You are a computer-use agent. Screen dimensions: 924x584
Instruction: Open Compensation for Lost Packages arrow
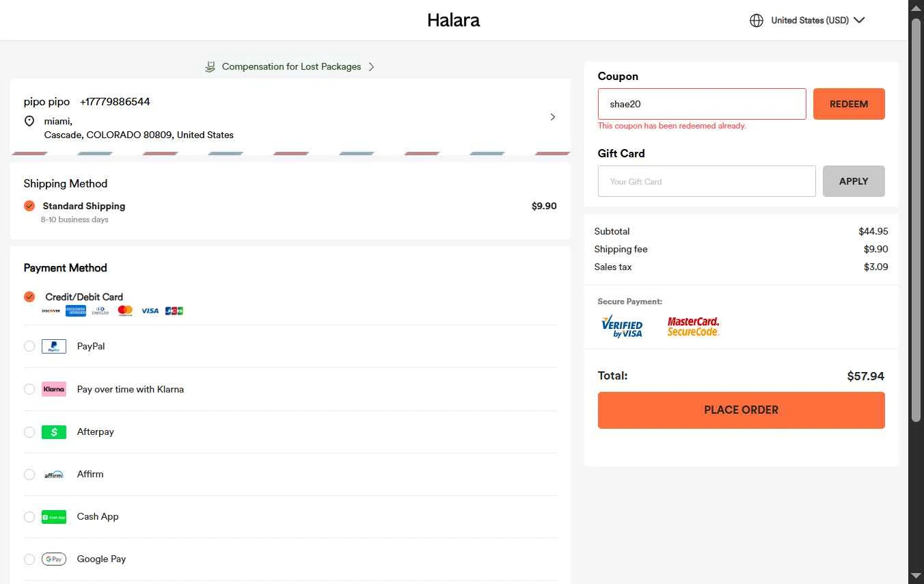tap(371, 66)
